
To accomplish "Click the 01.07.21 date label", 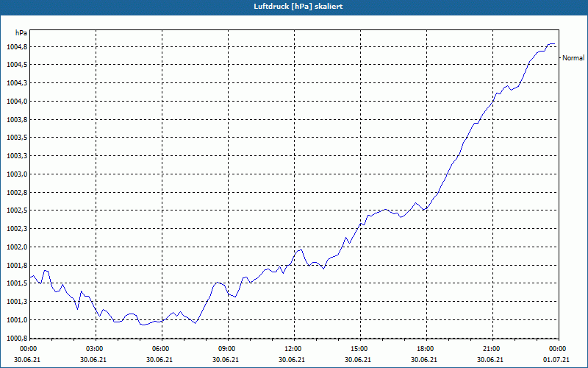I will [556, 360].
